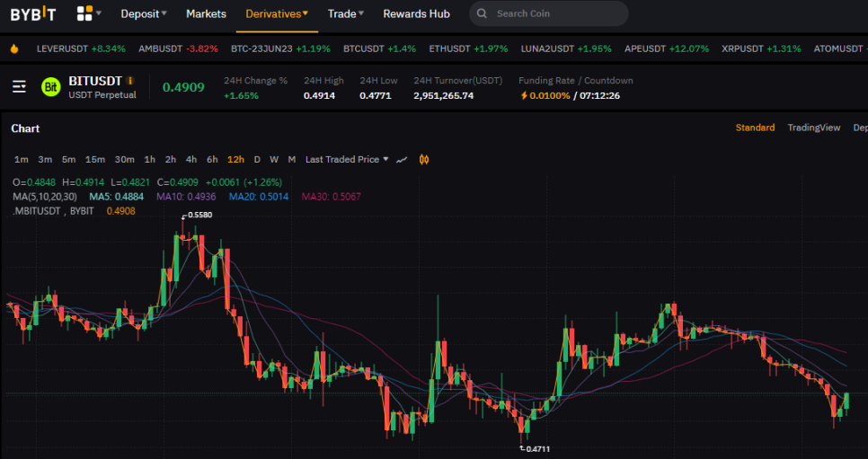Select the 5m timeframe
The height and width of the screenshot is (459, 868).
tap(68, 160)
